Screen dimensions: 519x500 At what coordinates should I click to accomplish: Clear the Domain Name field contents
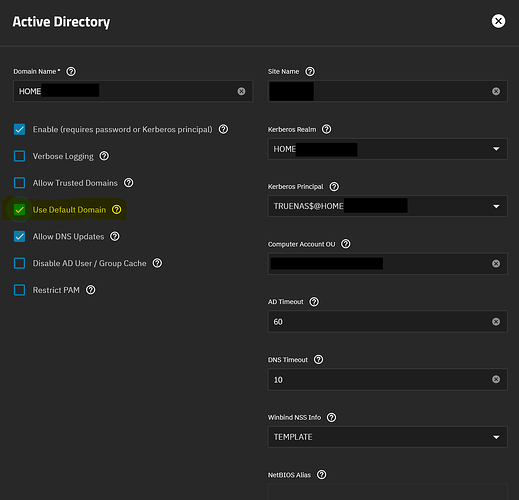tap(241, 91)
